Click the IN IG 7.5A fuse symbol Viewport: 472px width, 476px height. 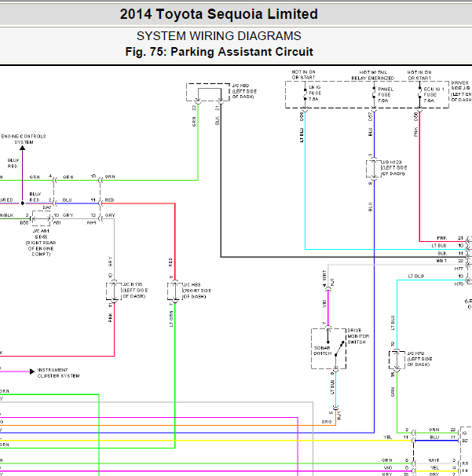305,94
